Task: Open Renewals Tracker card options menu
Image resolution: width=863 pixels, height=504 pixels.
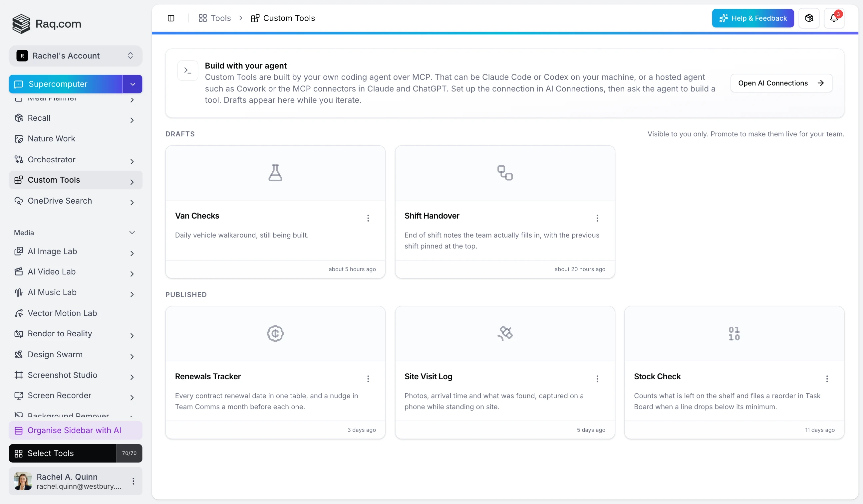Action: pyautogui.click(x=368, y=379)
